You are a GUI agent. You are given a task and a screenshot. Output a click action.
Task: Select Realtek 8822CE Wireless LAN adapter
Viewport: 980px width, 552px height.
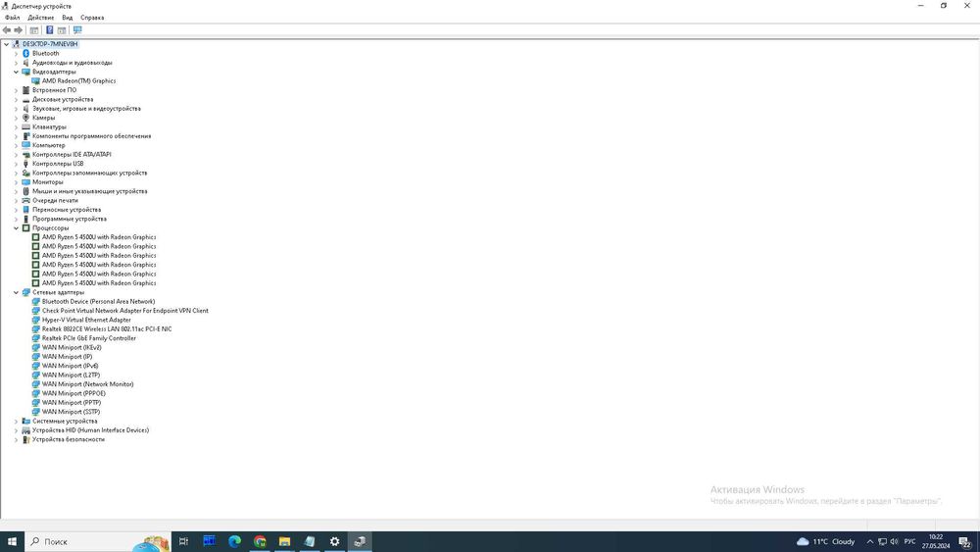point(107,329)
